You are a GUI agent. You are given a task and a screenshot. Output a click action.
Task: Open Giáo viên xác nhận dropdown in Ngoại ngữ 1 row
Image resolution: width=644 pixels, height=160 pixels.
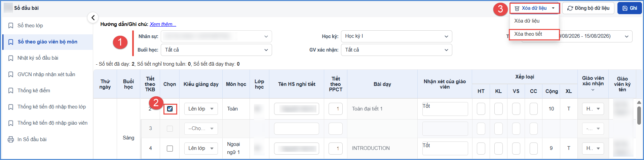593,148
